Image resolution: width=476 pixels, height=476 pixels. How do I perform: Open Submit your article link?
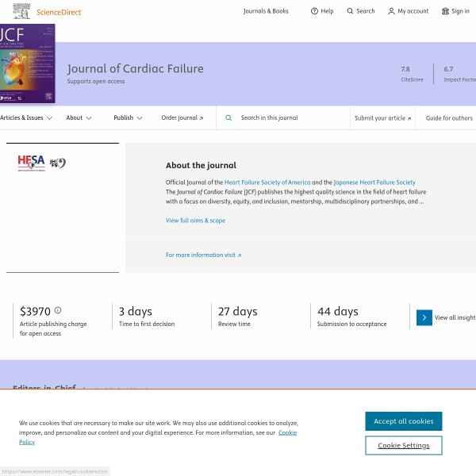[382, 117]
